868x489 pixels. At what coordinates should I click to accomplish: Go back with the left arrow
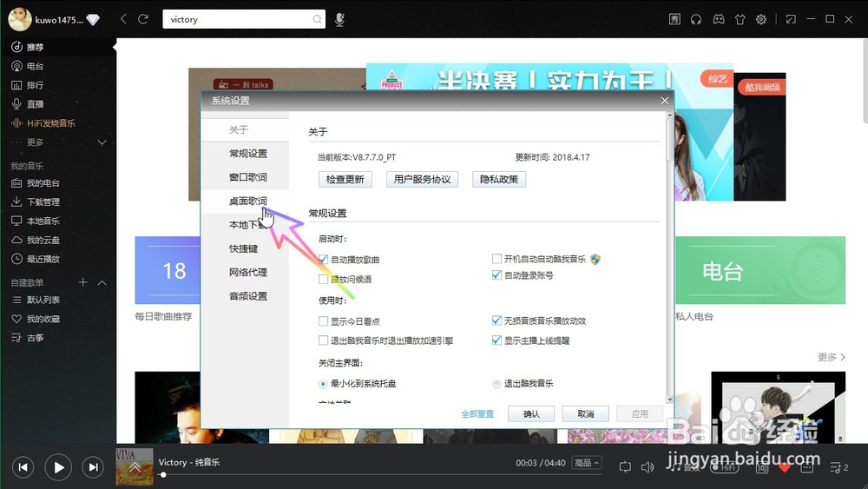coord(123,19)
